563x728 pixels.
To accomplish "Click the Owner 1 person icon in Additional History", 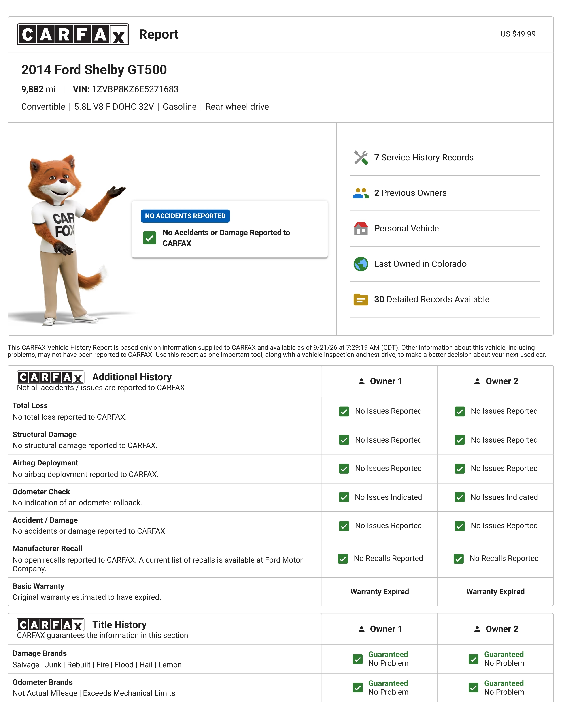I will point(361,381).
